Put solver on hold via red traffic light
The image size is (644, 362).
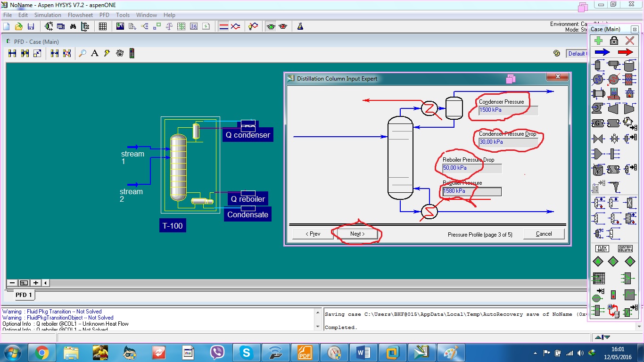(x=283, y=26)
